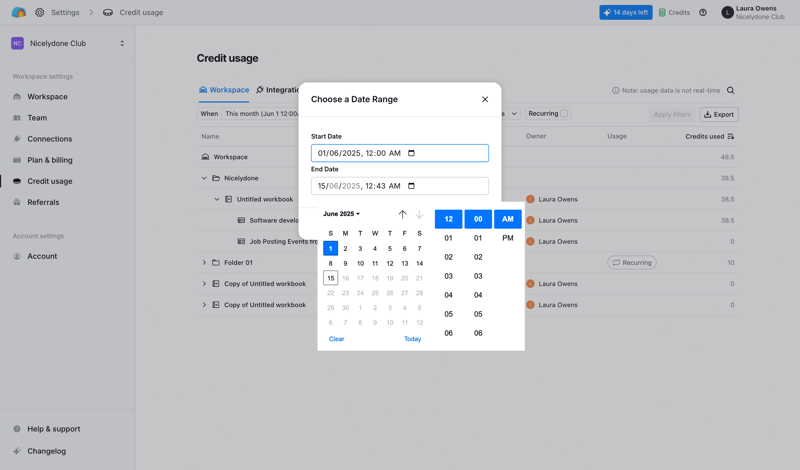The width and height of the screenshot is (800, 470).
Task: Click the Apply filters button
Action: pyautogui.click(x=672, y=114)
